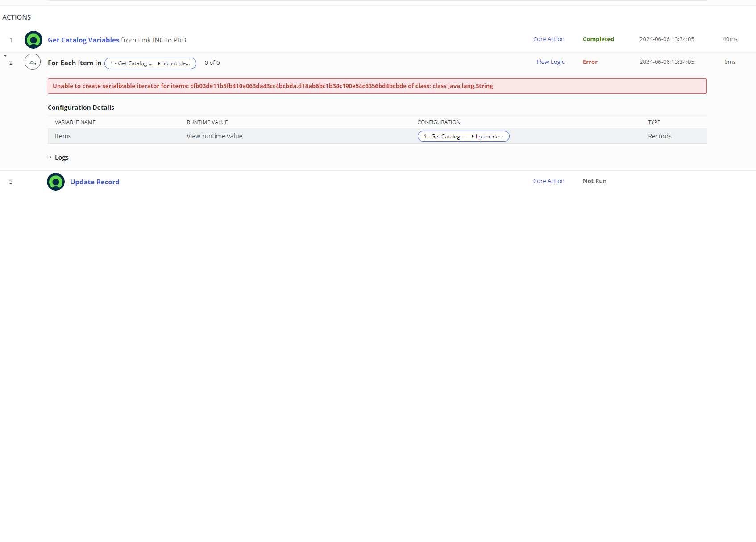The image size is (756, 542).
Task: Open the Update Record action
Action: [95, 182]
